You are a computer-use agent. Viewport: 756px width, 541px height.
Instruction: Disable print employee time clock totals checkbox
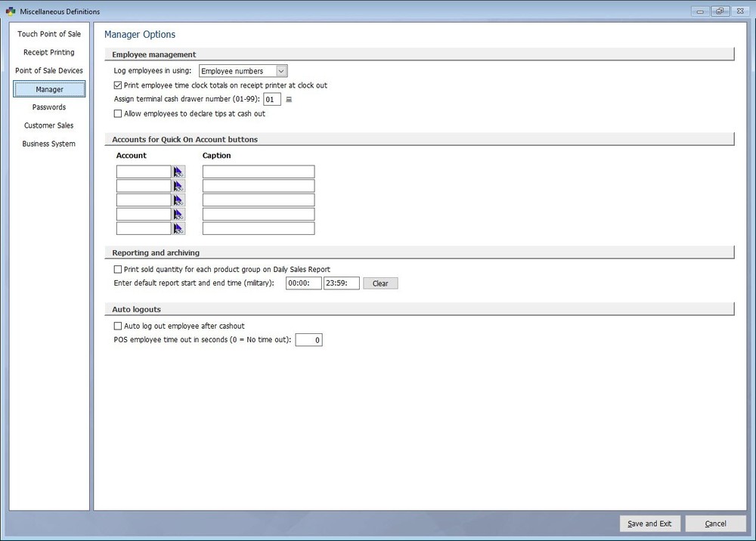118,85
